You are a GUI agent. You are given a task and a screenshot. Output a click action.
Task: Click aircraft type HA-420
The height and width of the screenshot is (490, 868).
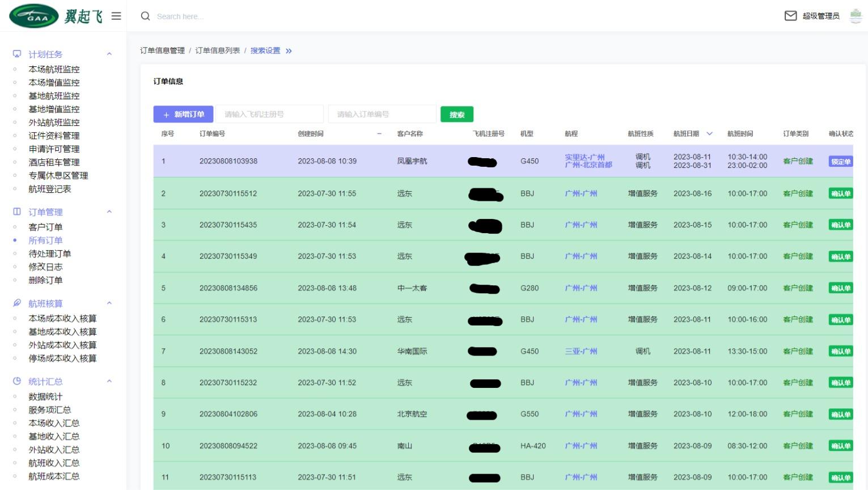[533, 446]
